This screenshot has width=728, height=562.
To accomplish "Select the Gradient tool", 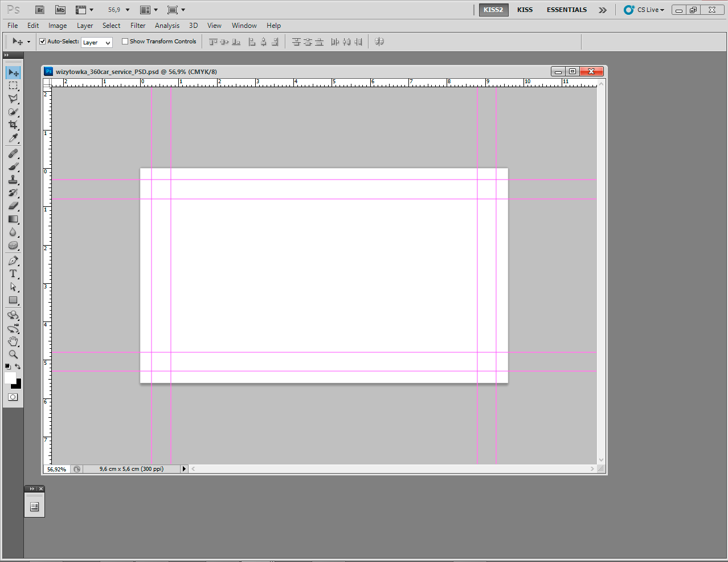I will coord(13,219).
